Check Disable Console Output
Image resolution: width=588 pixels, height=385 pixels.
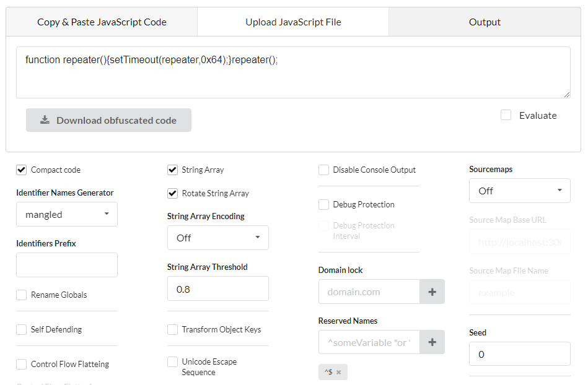(324, 170)
